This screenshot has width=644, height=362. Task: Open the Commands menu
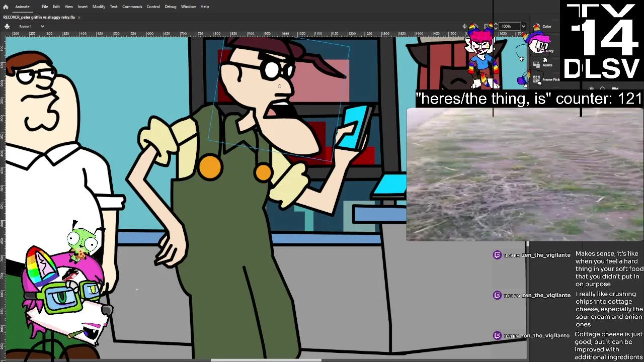[x=132, y=7]
